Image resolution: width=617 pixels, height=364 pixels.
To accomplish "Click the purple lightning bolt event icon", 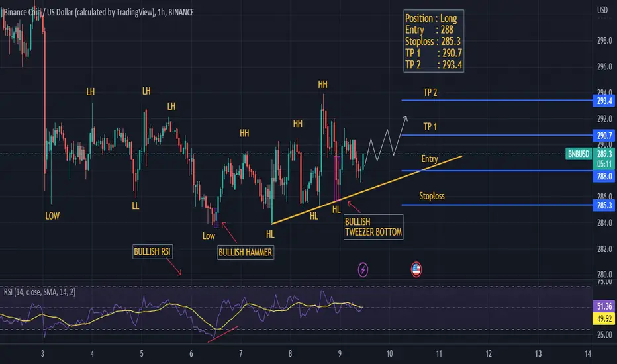I will click(363, 270).
